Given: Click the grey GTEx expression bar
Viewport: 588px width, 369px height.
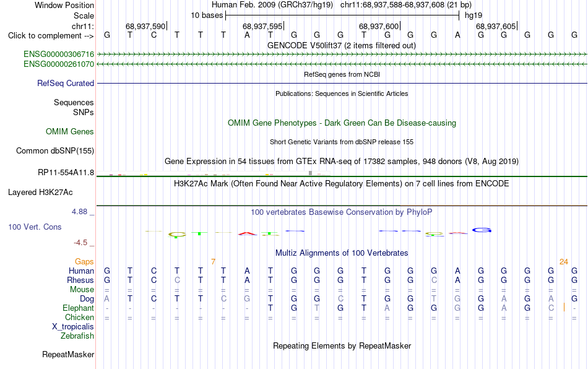Looking at the screenshot, I should click(310, 173).
